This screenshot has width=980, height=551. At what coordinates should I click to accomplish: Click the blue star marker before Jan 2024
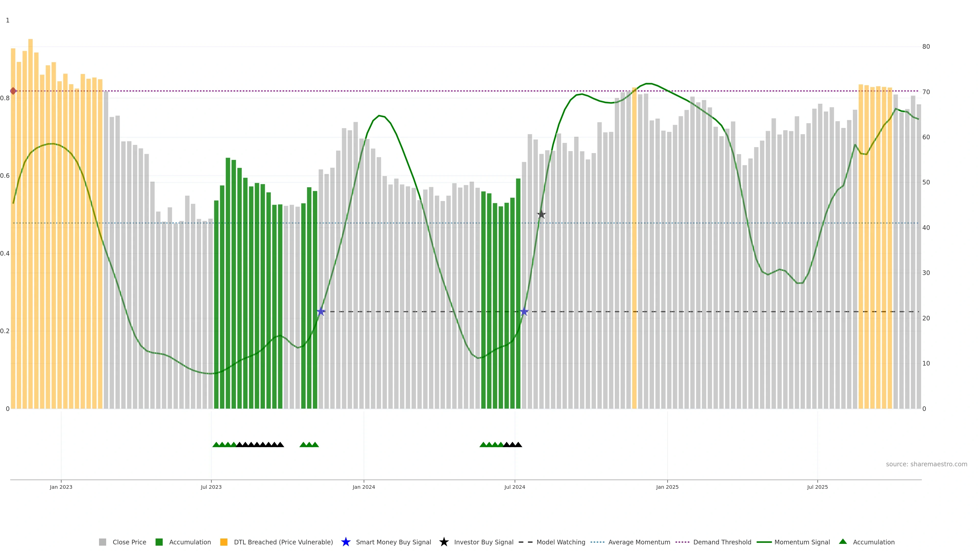pyautogui.click(x=321, y=311)
